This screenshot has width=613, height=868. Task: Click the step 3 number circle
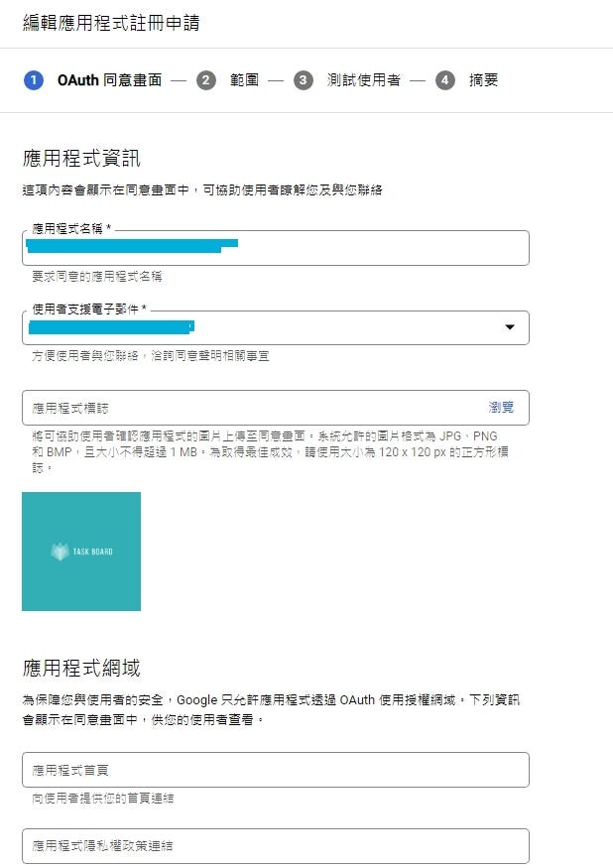point(304,80)
